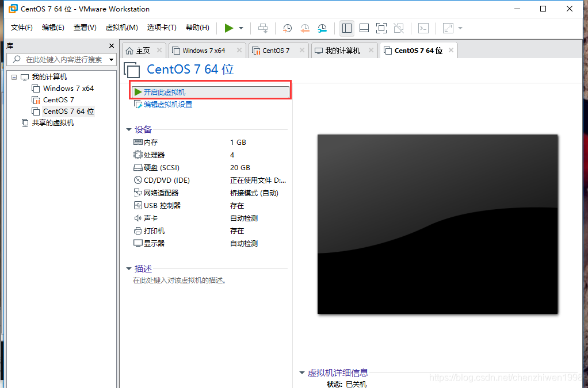Open the snapshot manager wrench-clock icon

[323, 28]
